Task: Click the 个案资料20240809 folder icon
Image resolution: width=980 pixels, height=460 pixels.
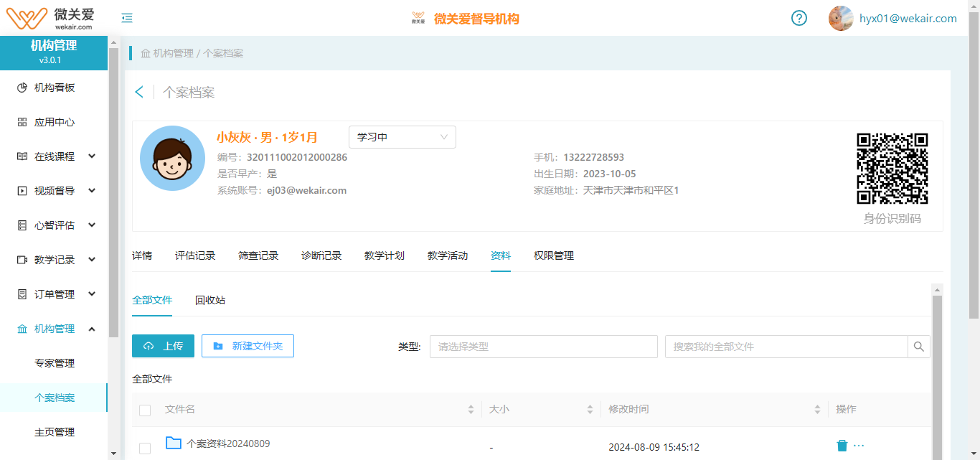Action: coord(173,443)
